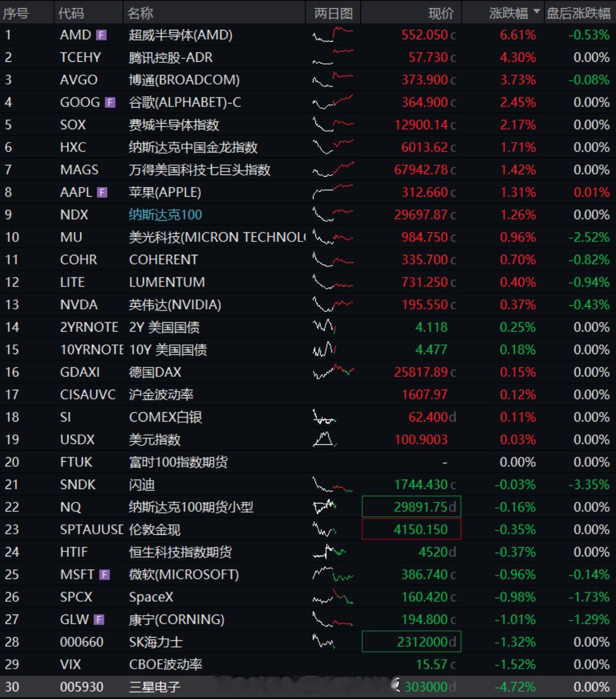Image resolution: width=616 pixels, height=699 pixels.
Task: Click the 序号 column header
Action: pyautogui.click(x=16, y=13)
